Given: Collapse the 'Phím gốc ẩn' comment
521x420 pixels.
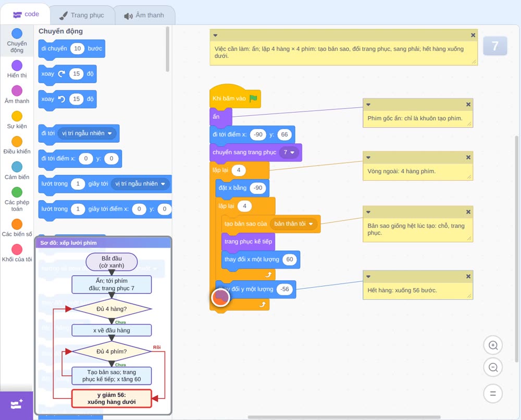Looking at the screenshot, I should pyautogui.click(x=368, y=105).
